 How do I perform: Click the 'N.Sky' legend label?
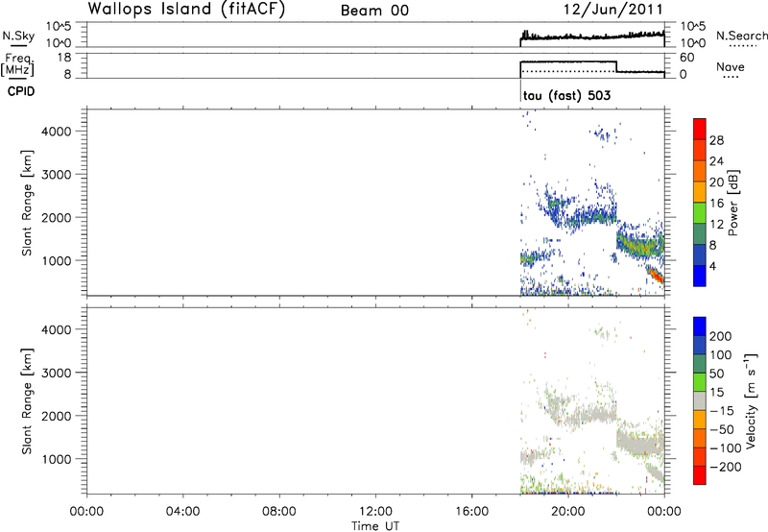18,36
